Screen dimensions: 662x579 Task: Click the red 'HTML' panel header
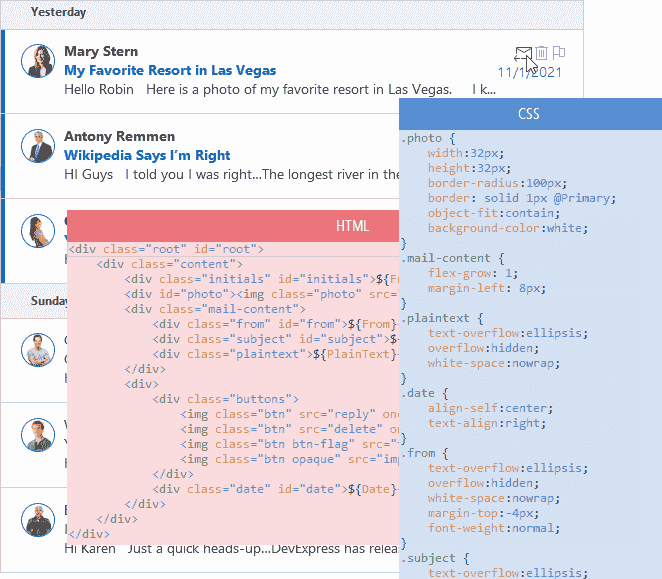233,226
